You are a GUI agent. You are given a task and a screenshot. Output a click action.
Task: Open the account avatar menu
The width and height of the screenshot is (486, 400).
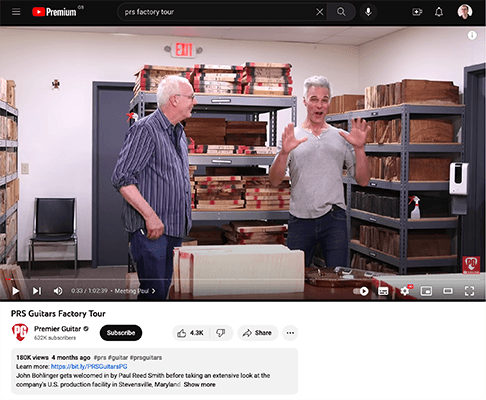click(465, 12)
